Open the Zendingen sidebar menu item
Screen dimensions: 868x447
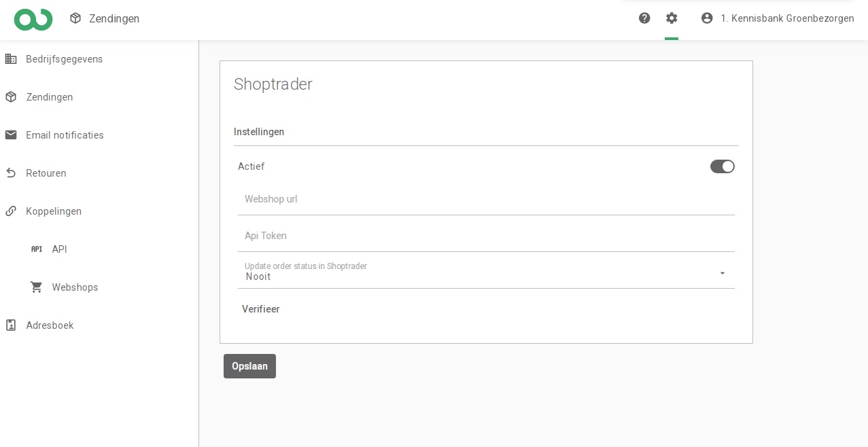click(x=50, y=97)
